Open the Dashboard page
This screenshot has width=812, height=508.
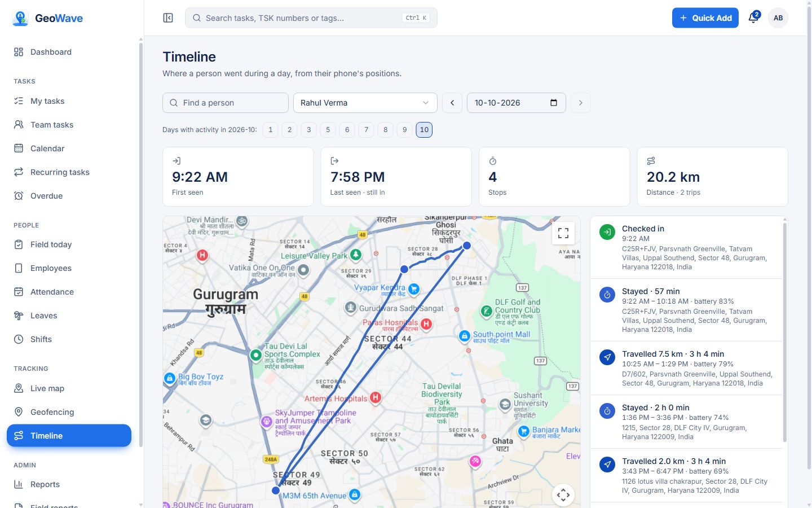69,52
